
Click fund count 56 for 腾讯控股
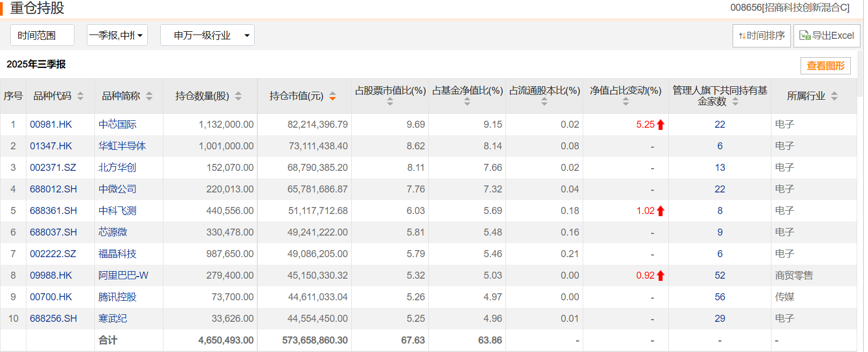click(x=720, y=297)
